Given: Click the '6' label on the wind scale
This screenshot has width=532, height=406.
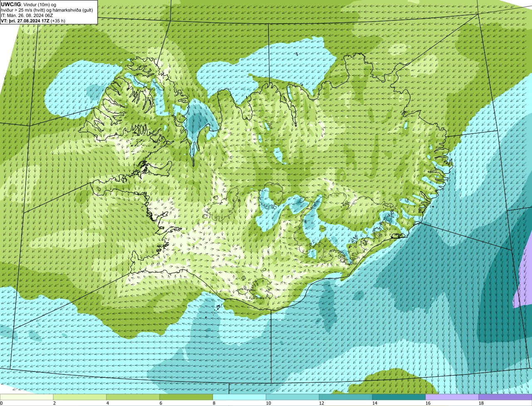Looking at the screenshot, I should pos(161,403).
